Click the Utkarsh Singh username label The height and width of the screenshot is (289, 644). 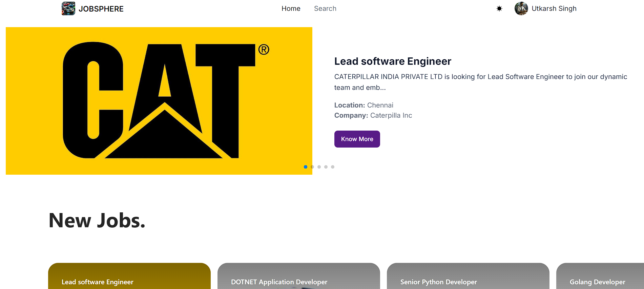coord(554,8)
